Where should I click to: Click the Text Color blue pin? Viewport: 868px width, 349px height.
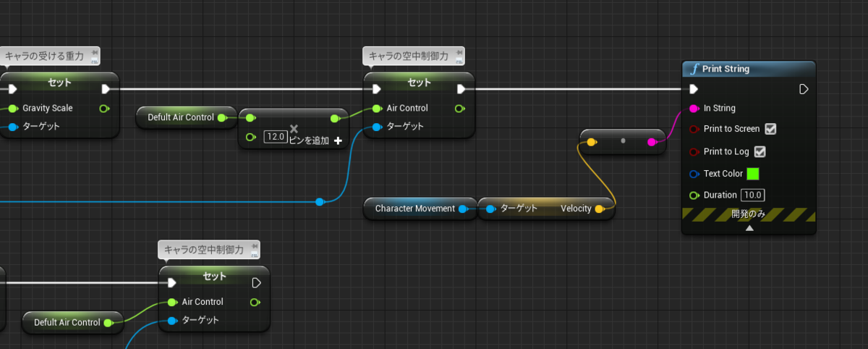[694, 174]
